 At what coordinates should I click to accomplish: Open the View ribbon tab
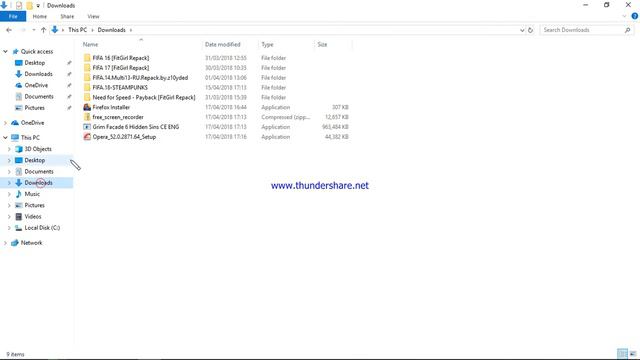[93, 16]
